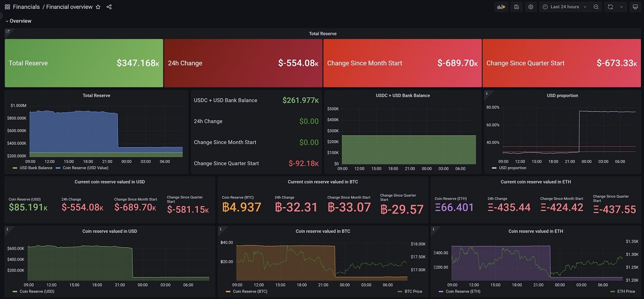Star the Financial overview dashboard

98,7
